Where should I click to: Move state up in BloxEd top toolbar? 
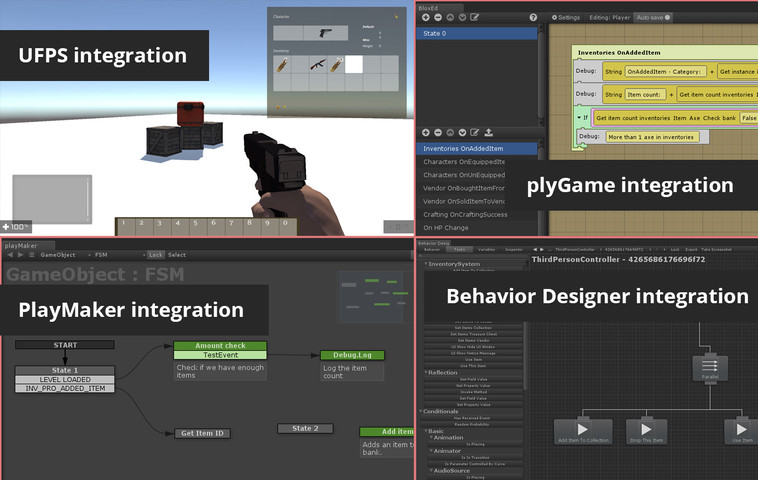pyautogui.click(x=450, y=17)
